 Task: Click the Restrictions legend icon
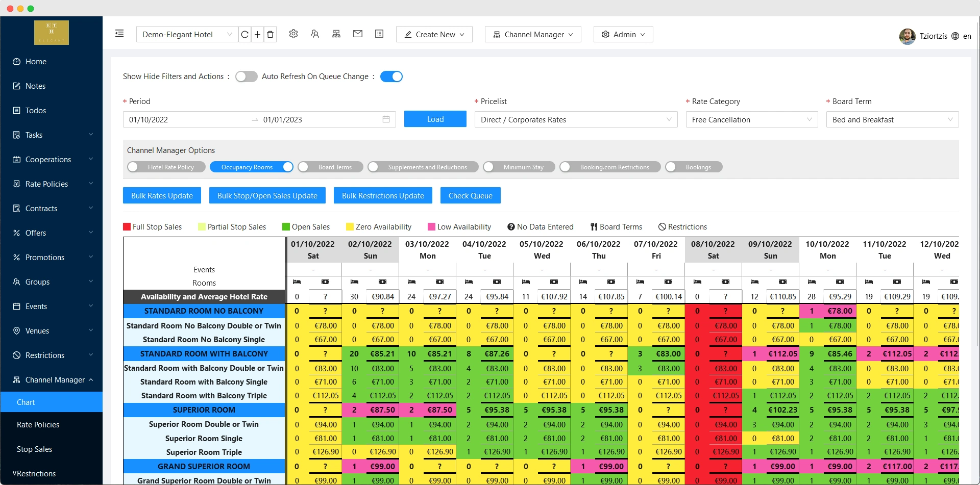[662, 226]
